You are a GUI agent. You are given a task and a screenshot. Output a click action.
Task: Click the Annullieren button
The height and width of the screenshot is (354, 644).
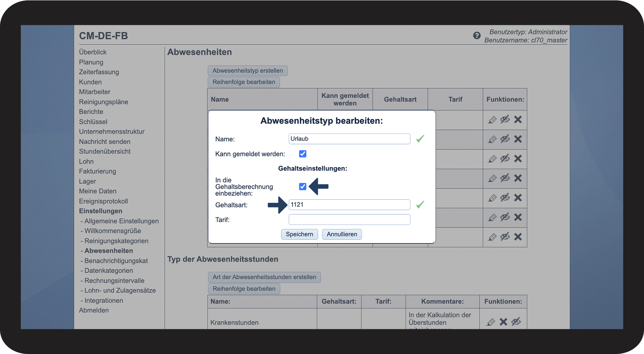pyautogui.click(x=342, y=234)
